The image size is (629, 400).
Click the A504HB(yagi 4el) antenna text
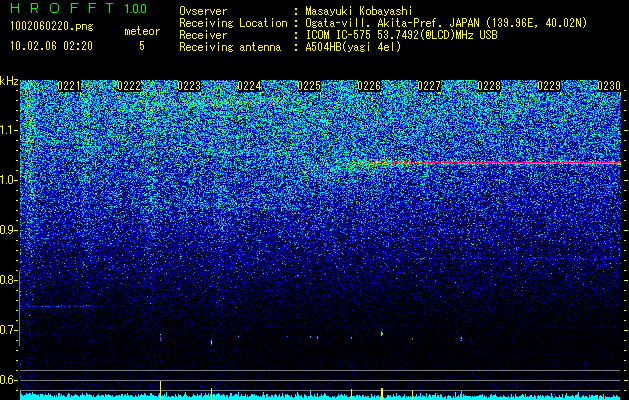click(353, 47)
